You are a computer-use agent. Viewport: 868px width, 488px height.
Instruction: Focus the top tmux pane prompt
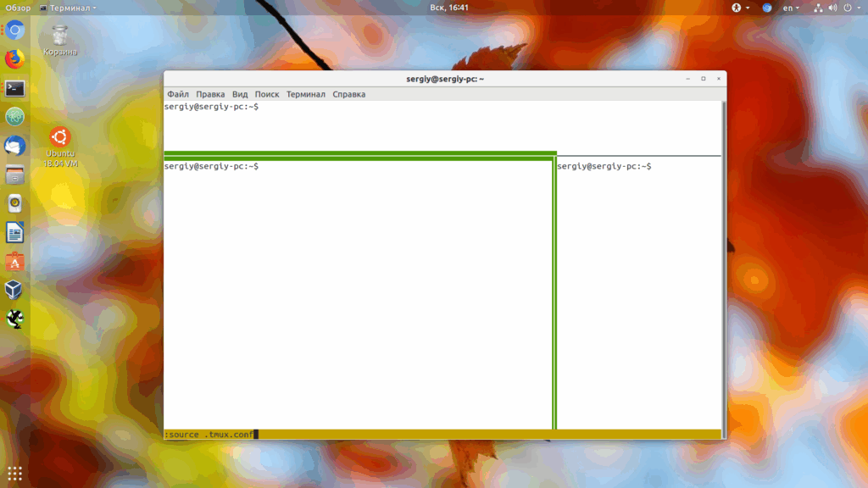pos(211,106)
